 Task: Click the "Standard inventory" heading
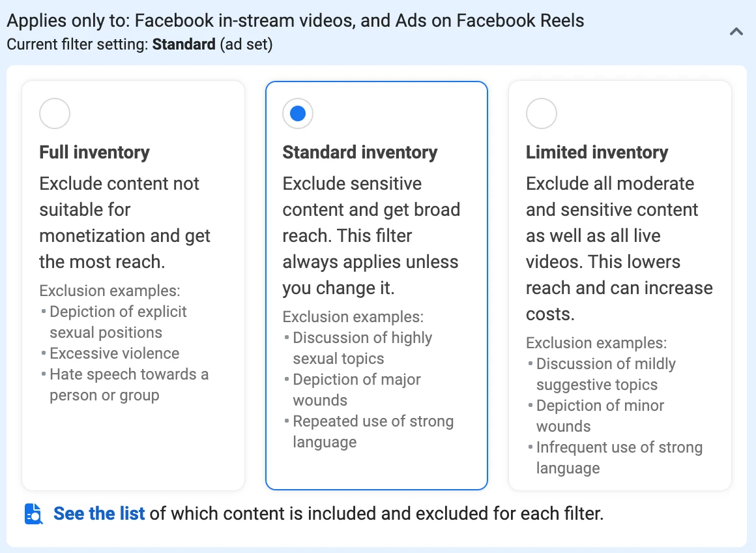[360, 153]
